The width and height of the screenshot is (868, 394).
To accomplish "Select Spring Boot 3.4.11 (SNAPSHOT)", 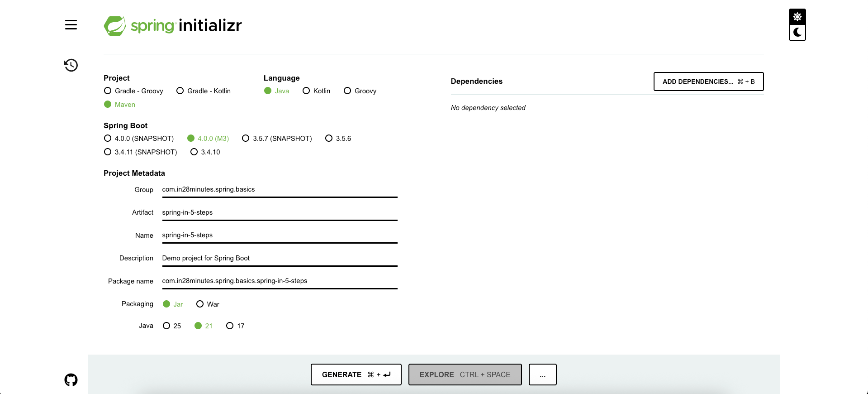I will pyautogui.click(x=140, y=152).
